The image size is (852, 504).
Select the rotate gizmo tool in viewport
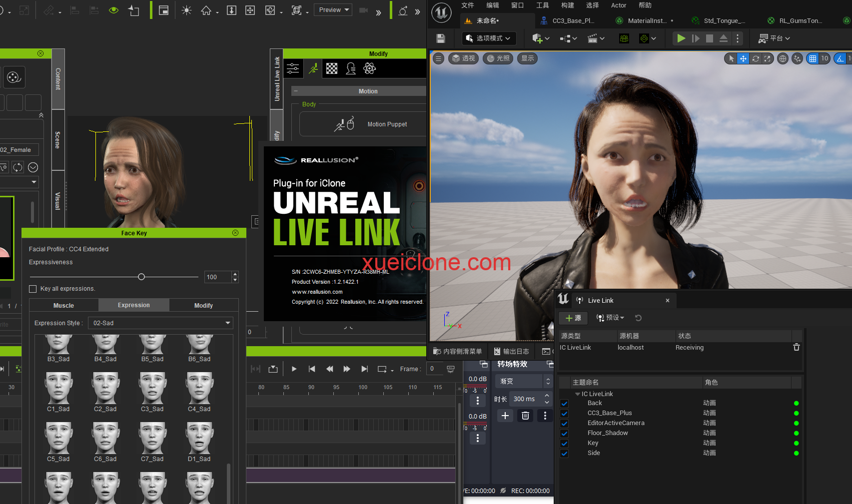[756, 58]
